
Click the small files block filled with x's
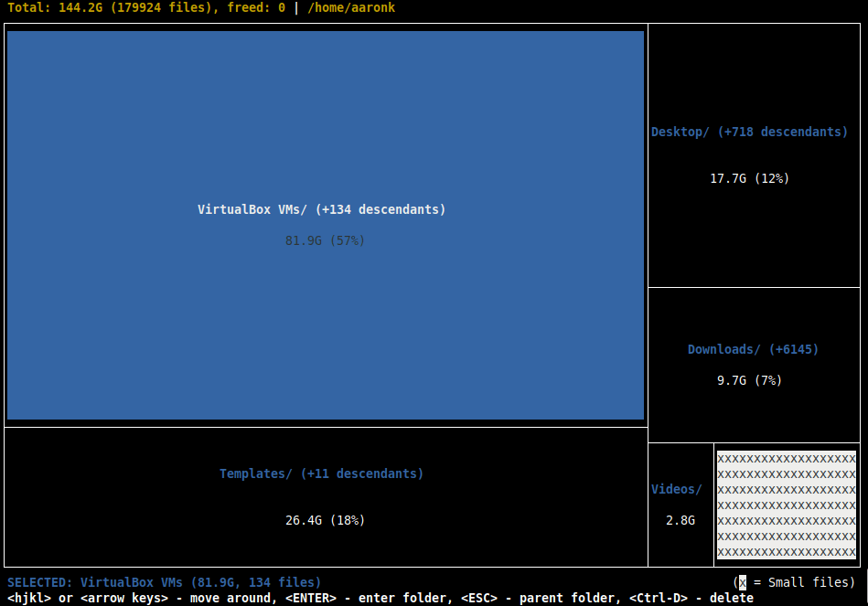[x=787, y=505]
